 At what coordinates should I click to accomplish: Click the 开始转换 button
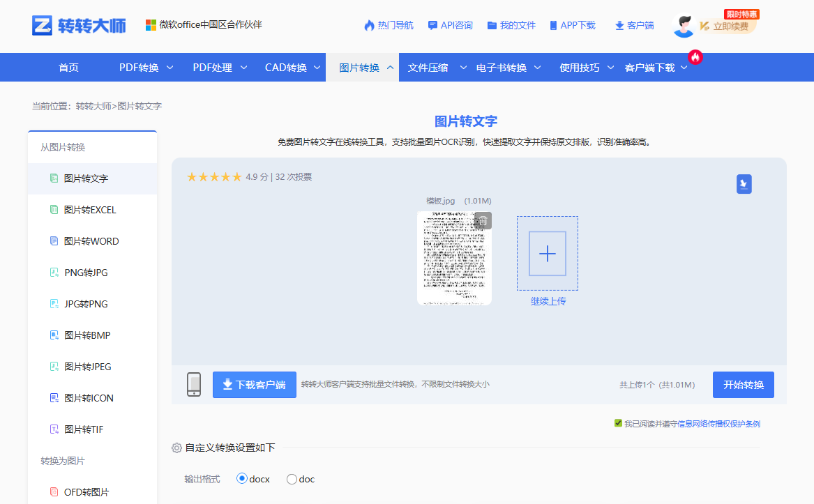click(x=743, y=384)
